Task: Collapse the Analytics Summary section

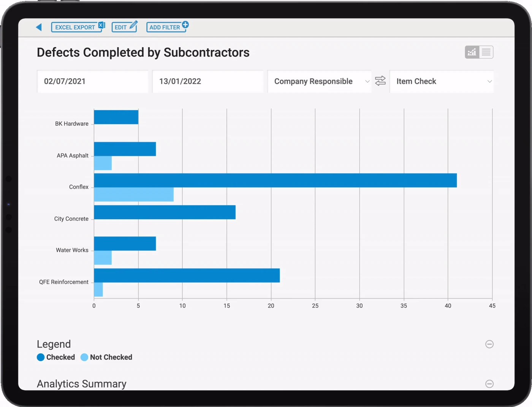Action: pos(489,384)
